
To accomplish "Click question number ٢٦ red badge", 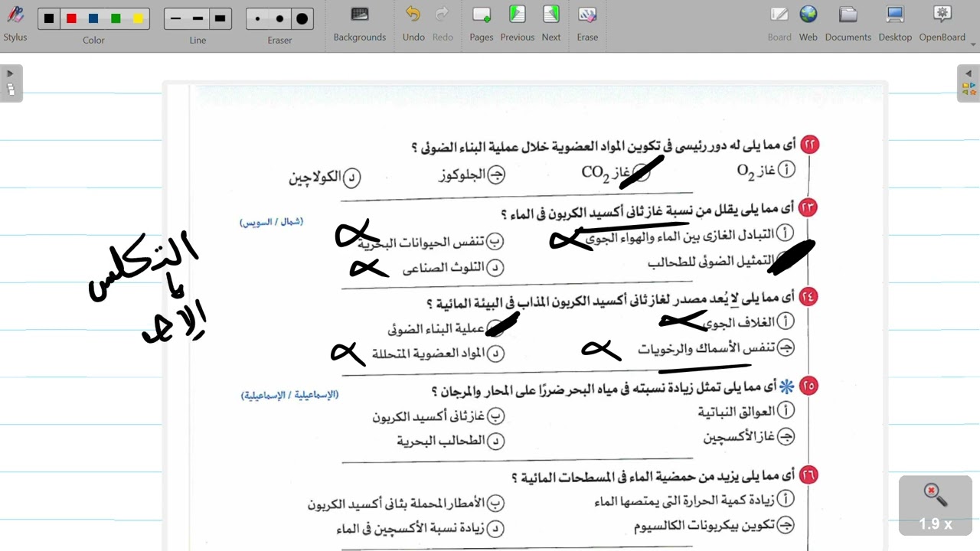I will point(809,474).
